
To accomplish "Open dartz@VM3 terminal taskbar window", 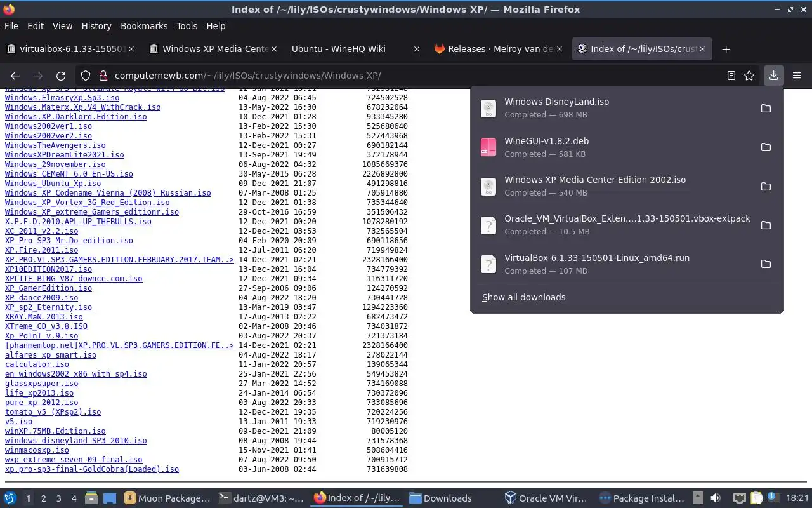I will click(x=261, y=498).
